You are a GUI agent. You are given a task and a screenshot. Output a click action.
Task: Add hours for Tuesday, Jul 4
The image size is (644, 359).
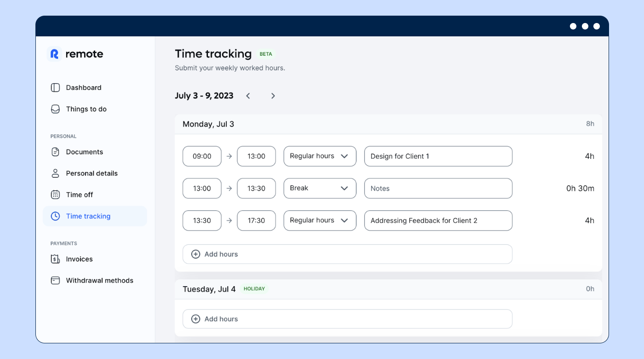tap(347, 318)
